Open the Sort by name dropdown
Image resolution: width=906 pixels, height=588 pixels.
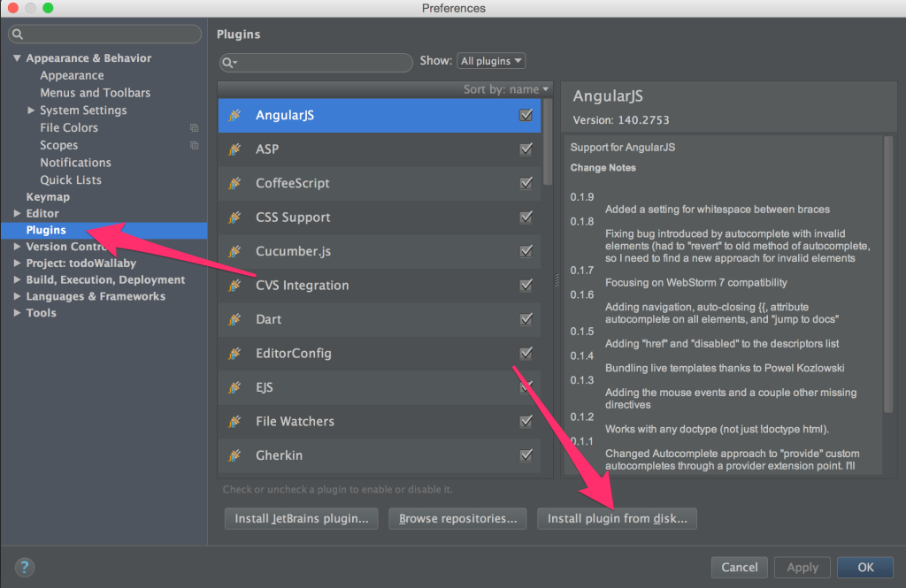pyautogui.click(x=505, y=89)
